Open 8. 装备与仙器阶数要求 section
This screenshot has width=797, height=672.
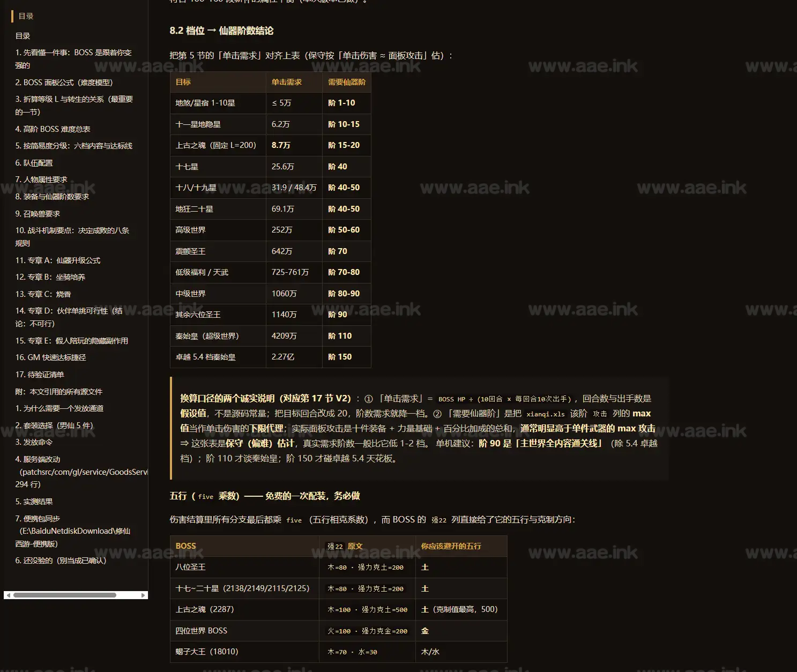(x=52, y=197)
